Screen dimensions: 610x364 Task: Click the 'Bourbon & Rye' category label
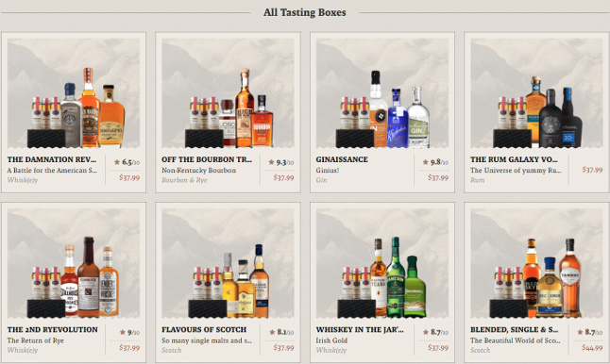pyautogui.click(x=184, y=180)
